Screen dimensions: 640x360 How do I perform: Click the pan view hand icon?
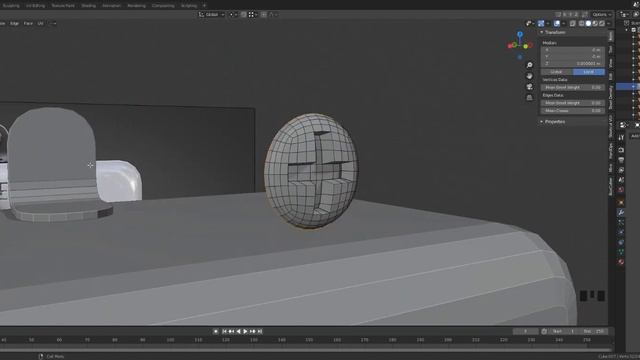click(x=529, y=76)
